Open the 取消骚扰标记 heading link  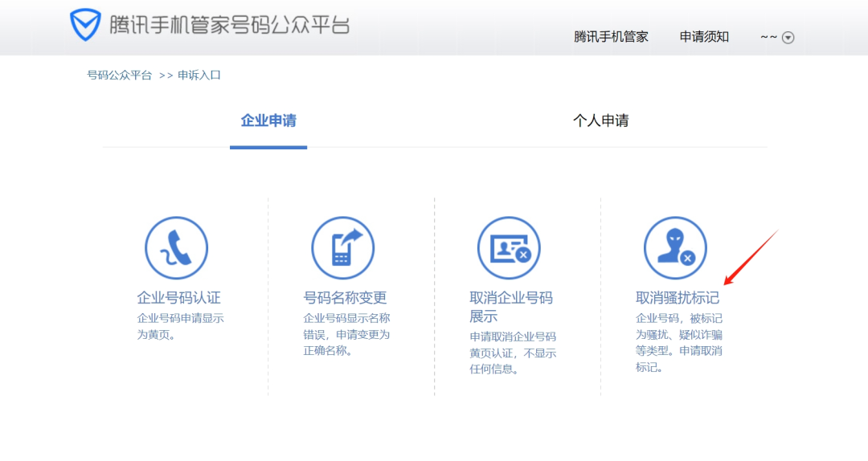click(x=677, y=298)
